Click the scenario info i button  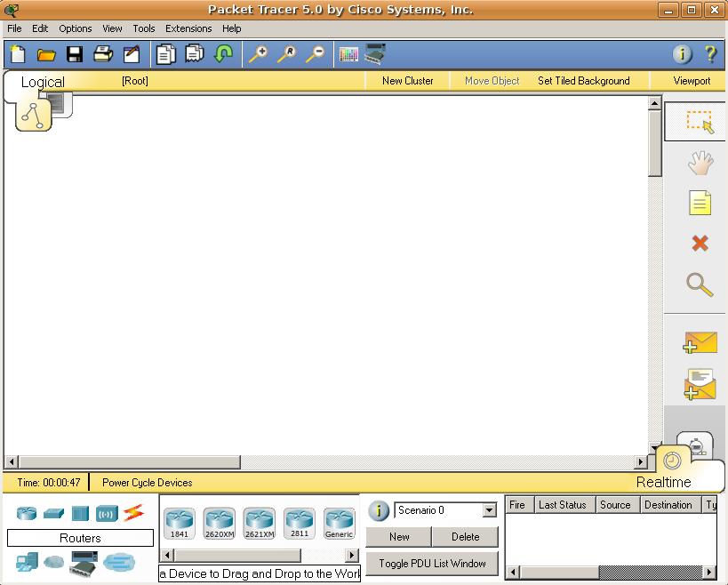click(x=379, y=510)
